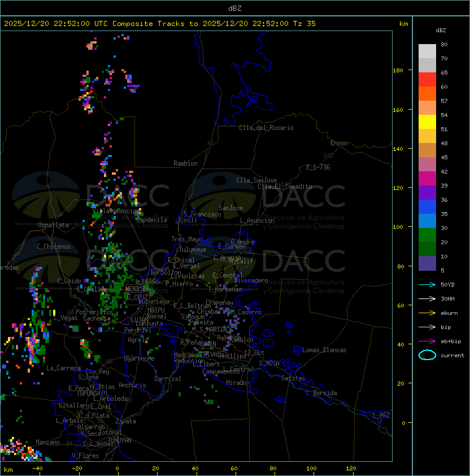Click the yellow eburn arrow icon

[427, 313]
